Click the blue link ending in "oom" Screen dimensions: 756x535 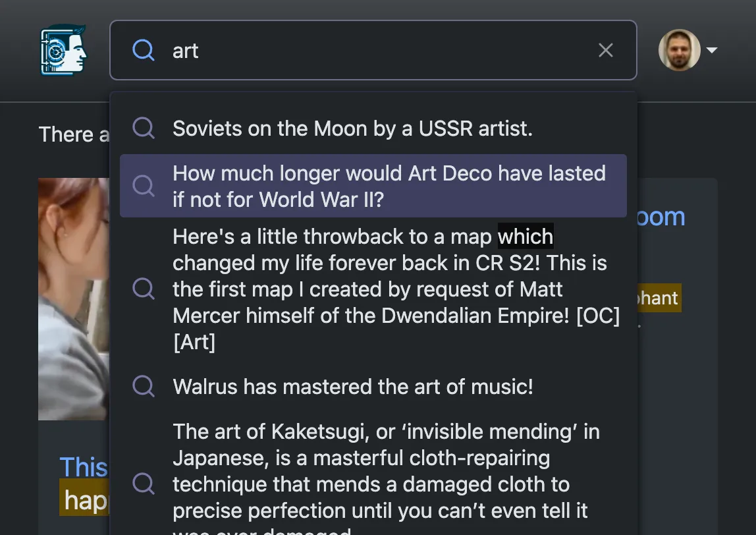coord(661,217)
